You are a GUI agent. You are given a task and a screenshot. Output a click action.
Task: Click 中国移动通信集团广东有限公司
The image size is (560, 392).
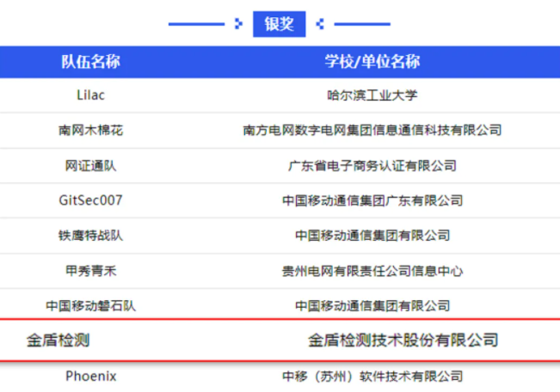point(372,200)
